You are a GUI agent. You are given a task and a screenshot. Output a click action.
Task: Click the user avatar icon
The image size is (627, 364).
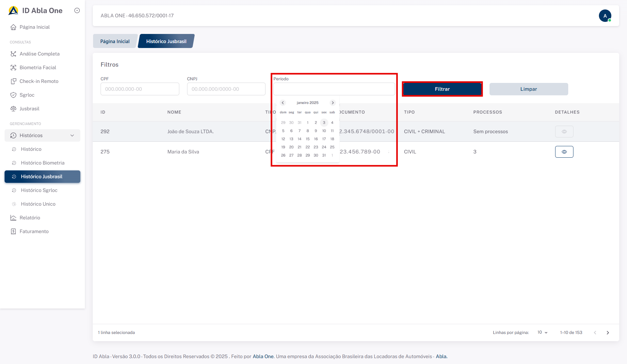click(x=605, y=16)
